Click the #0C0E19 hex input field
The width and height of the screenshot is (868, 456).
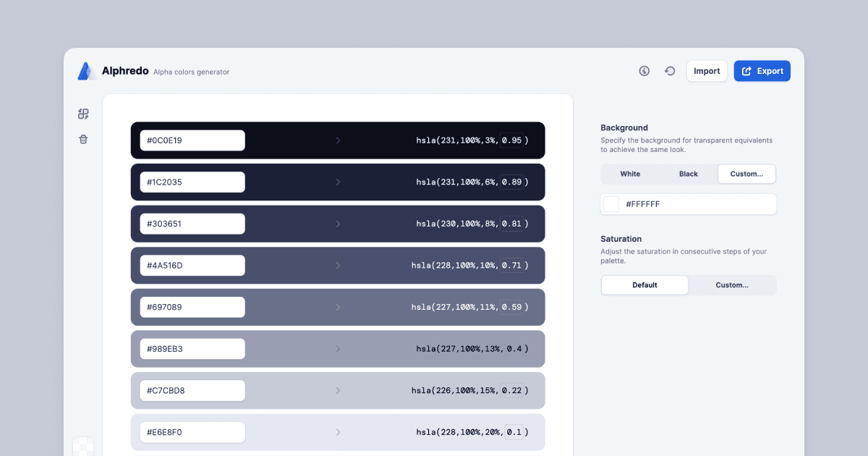point(192,140)
